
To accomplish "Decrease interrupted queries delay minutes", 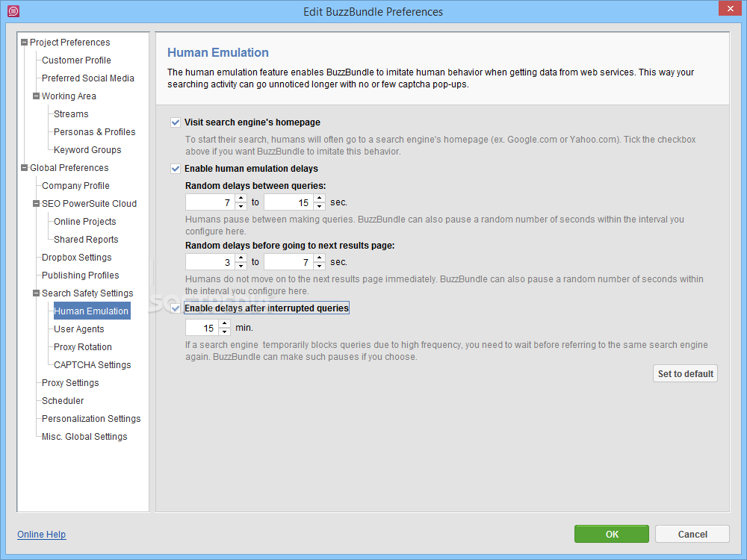I will (224, 332).
